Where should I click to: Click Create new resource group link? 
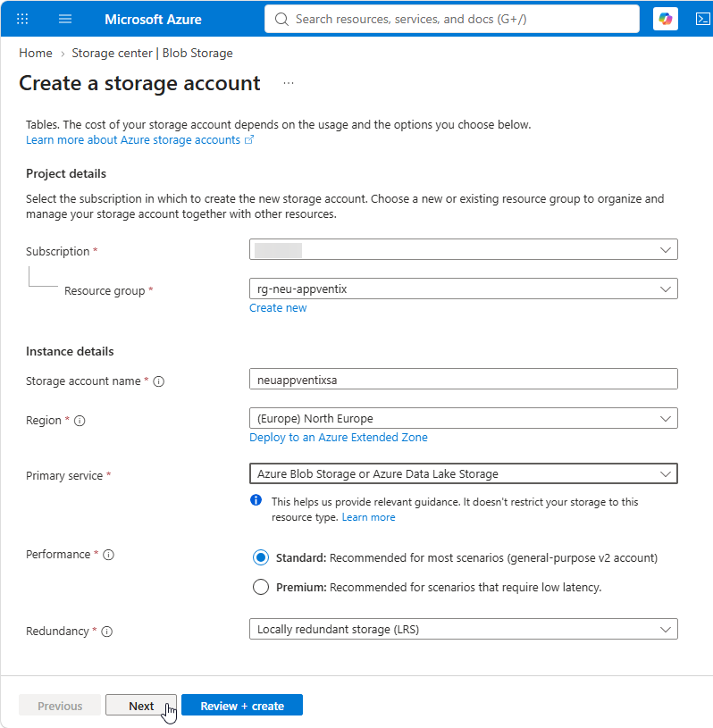click(278, 308)
